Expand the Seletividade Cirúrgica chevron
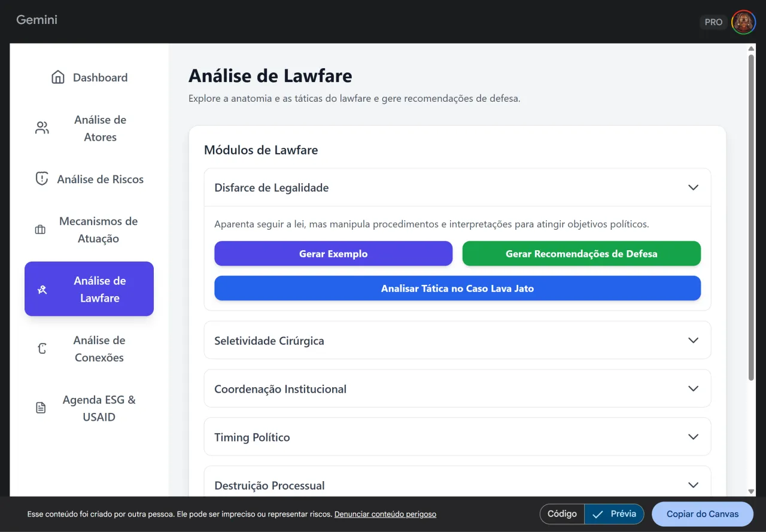Viewport: 766px width, 532px height. 693,341
